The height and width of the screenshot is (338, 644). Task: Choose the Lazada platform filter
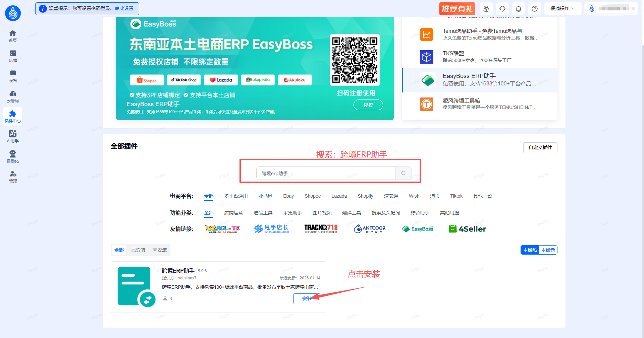point(339,196)
